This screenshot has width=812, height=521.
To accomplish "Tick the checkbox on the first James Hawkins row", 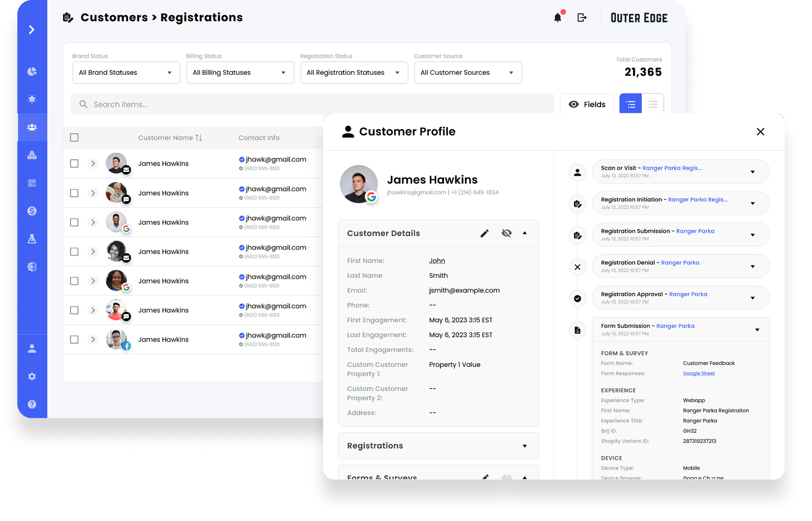I will tap(74, 163).
